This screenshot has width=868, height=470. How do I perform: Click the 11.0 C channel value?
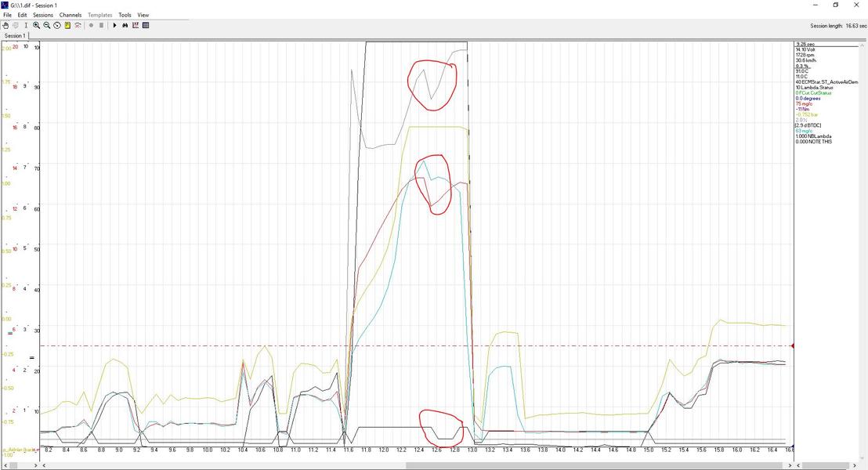(x=801, y=77)
